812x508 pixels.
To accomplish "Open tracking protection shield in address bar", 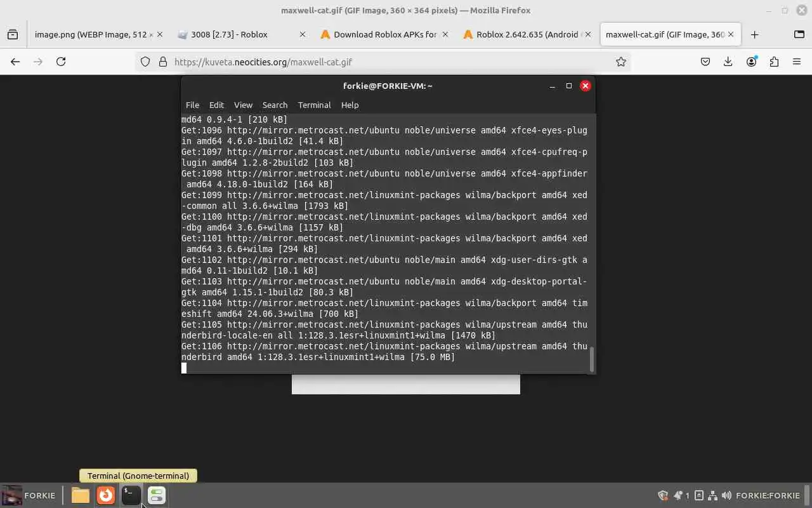I will (145, 62).
